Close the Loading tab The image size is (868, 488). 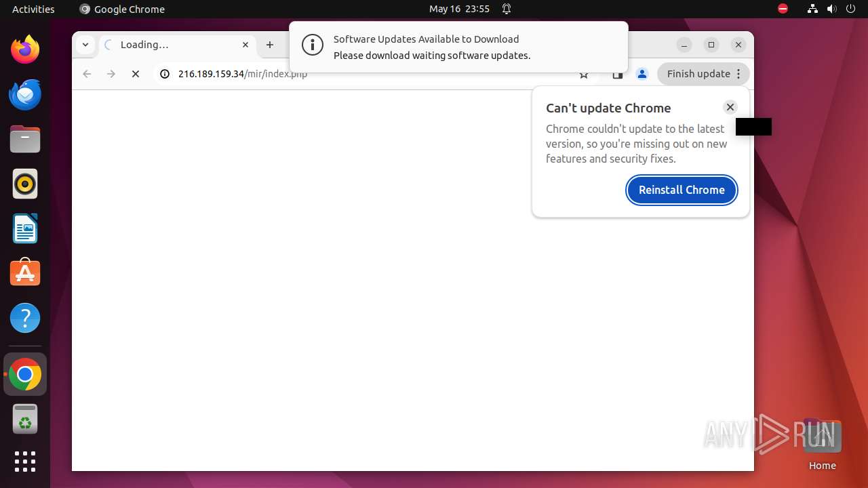pyautogui.click(x=245, y=45)
